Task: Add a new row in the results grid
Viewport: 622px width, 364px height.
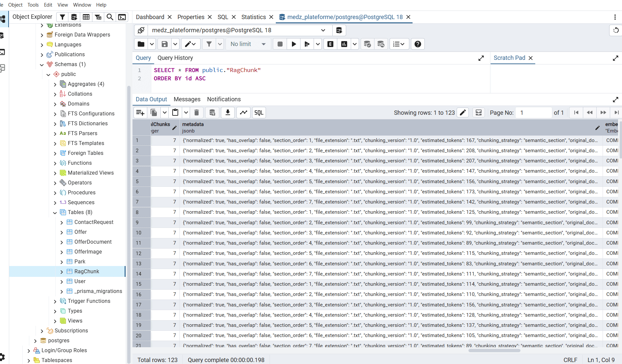Action: click(x=140, y=112)
